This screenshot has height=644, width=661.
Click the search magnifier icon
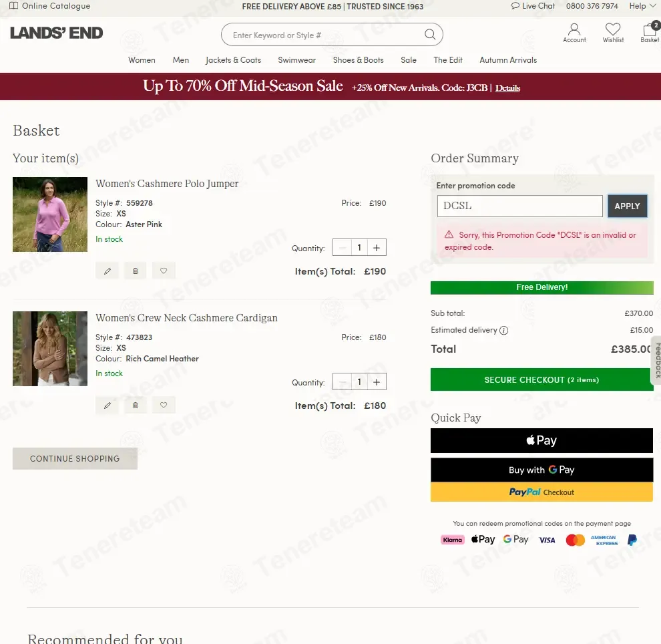click(429, 34)
